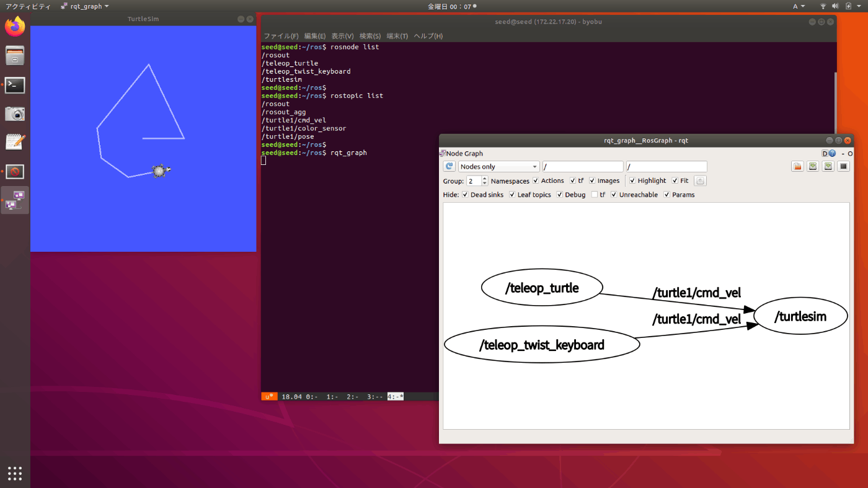Open the Files manager in the dock
This screenshot has height=488, width=868.
[x=15, y=56]
